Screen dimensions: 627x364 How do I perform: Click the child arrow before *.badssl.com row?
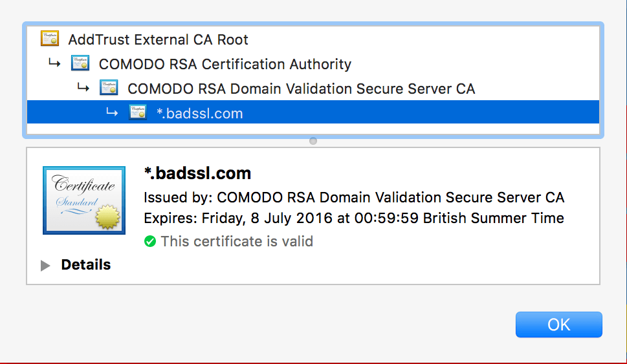click(112, 112)
